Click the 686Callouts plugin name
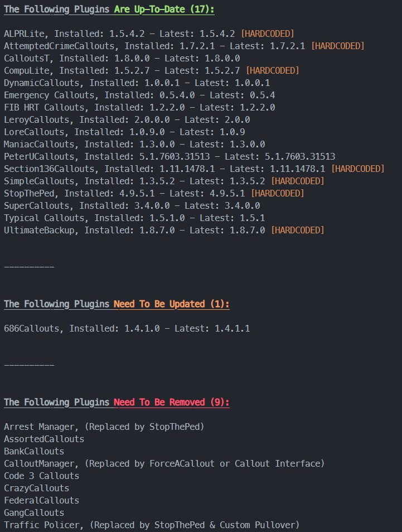The height and width of the screenshot is (532, 402). pos(31,329)
